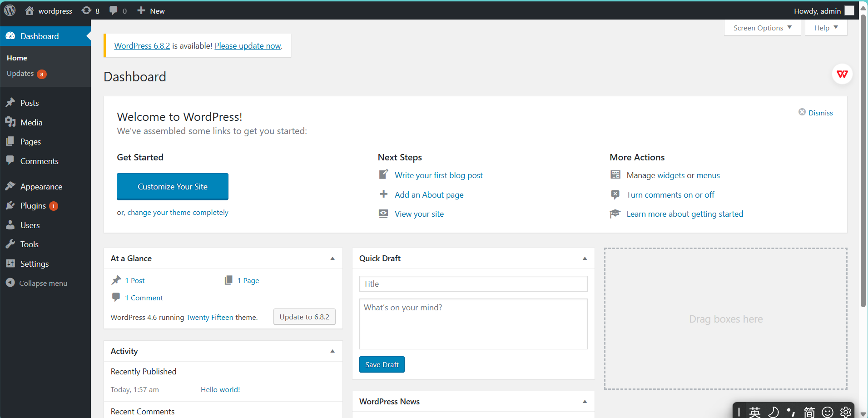The image size is (868, 418).
Task: Click the Pages icon in sidebar
Action: (10, 141)
